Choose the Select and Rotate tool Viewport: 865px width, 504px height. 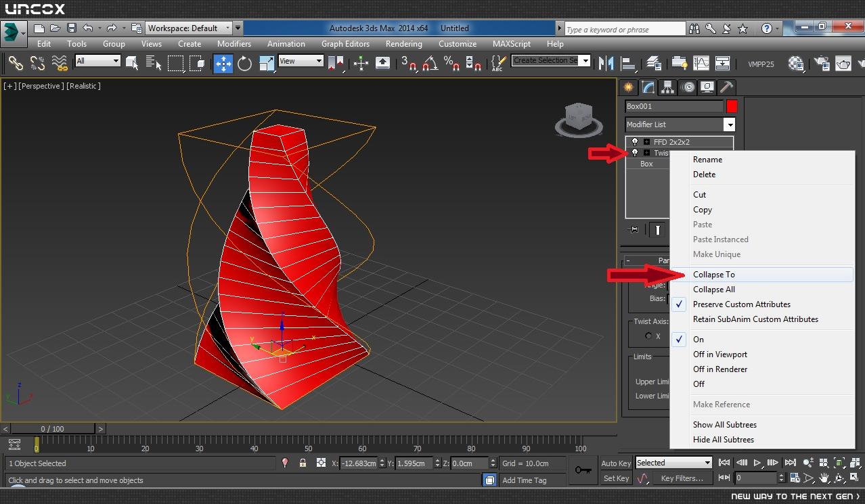[x=244, y=64]
